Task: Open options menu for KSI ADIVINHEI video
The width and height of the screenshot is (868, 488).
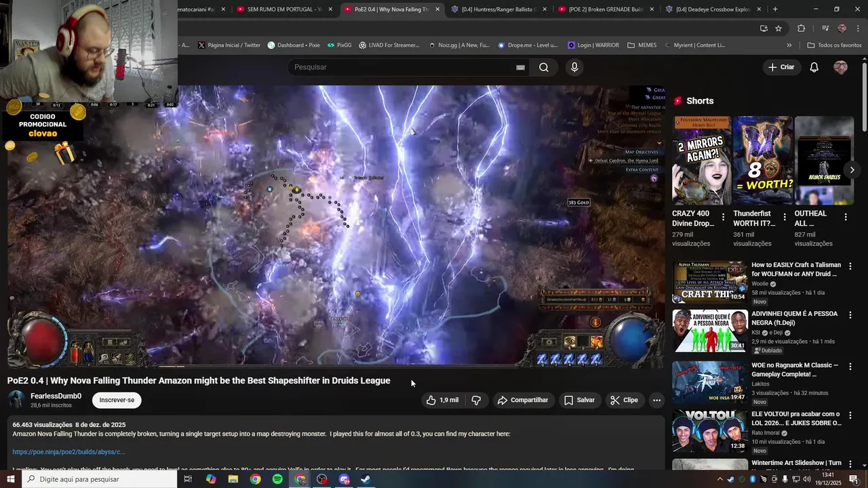Action: point(850,315)
